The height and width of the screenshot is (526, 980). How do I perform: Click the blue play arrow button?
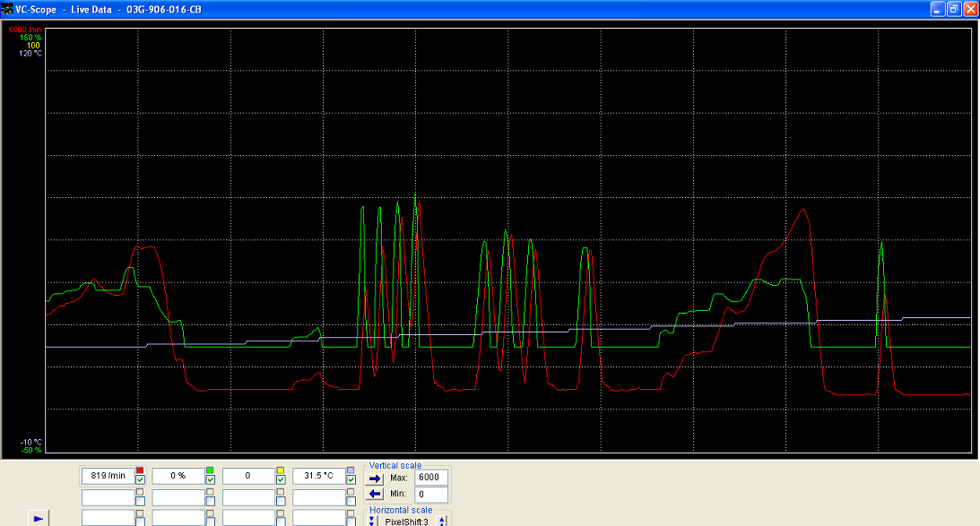(38, 518)
